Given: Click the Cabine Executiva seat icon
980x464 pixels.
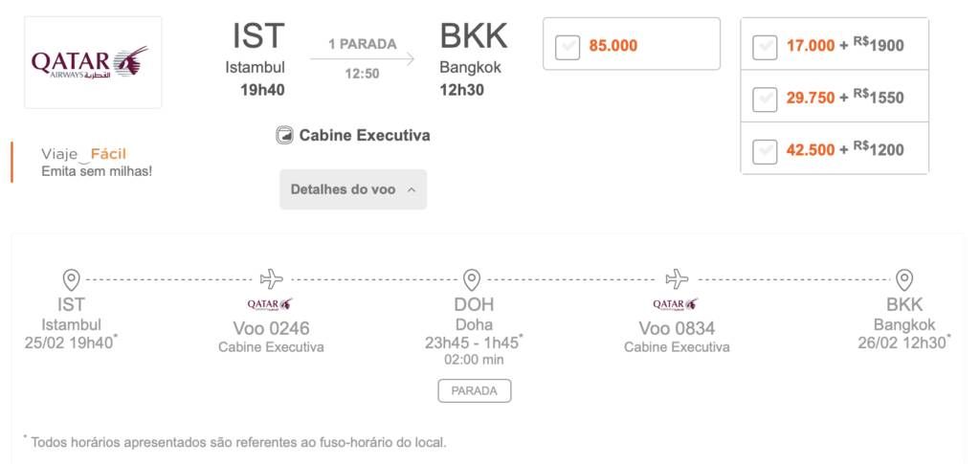Looking at the screenshot, I should 285,135.
